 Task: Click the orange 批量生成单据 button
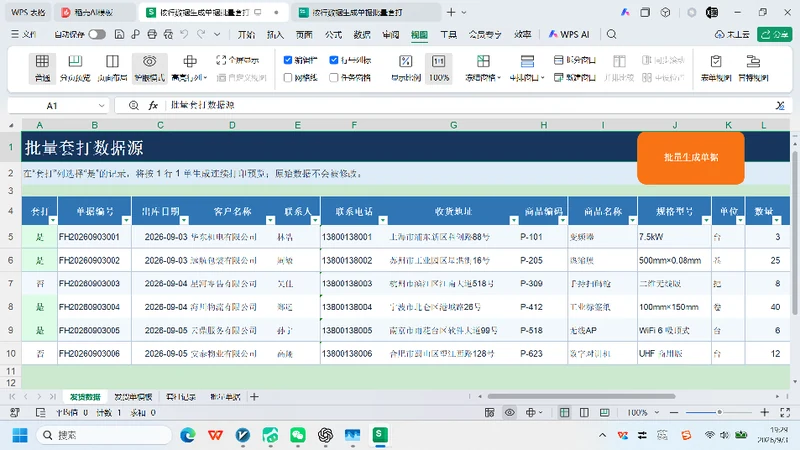[690, 158]
